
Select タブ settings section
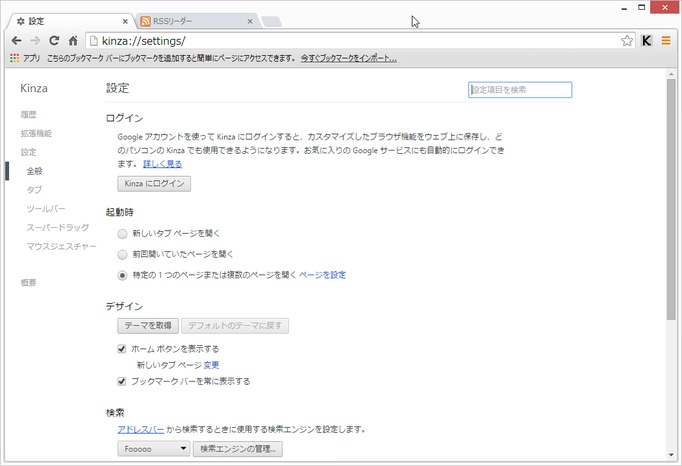tap(34, 190)
